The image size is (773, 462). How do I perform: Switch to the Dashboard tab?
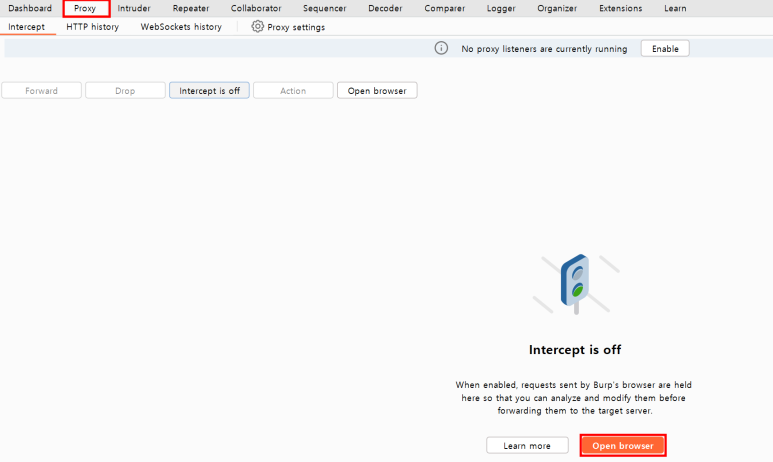pyautogui.click(x=30, y=8)
